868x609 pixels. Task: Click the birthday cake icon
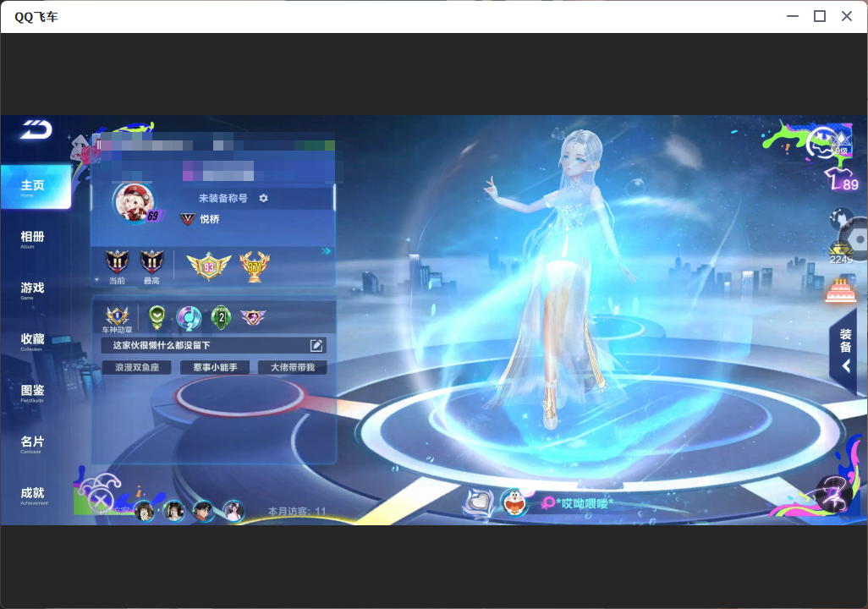pyautogui.click(x=840, y=291)
